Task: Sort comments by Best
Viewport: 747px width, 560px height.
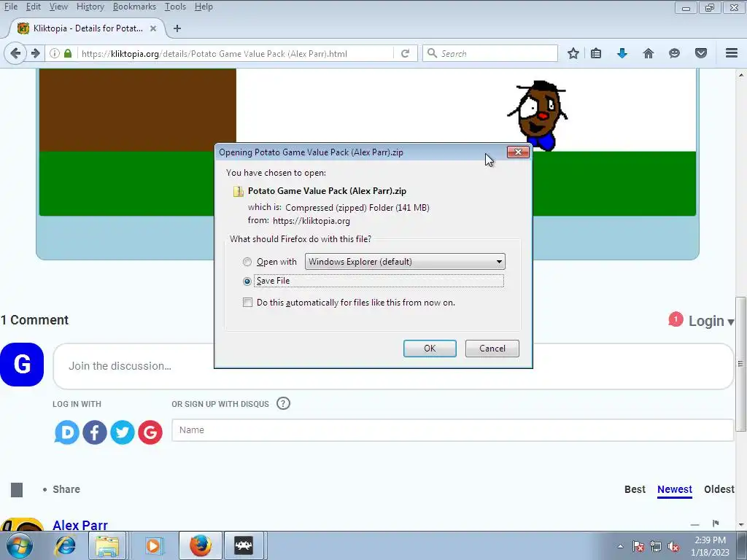Action: 635,489
